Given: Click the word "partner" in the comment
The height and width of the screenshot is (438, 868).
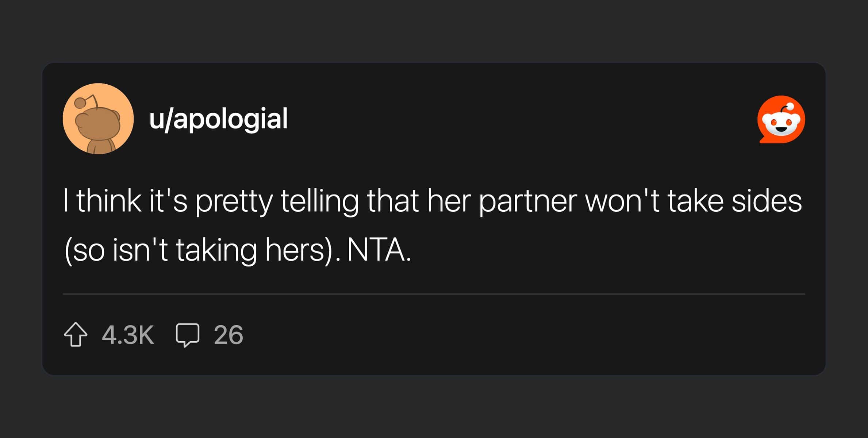Looking at the screenshot, I should (x=528, y=201).
